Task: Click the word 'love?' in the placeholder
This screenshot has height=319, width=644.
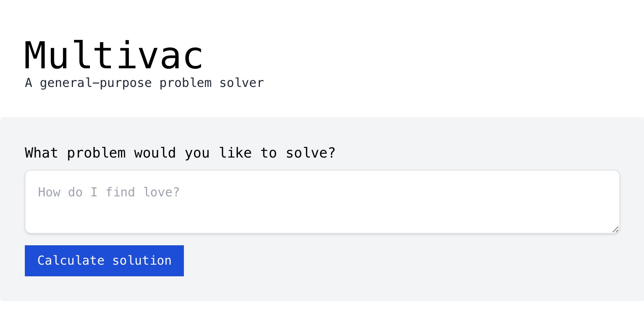Action: (161, 192)
